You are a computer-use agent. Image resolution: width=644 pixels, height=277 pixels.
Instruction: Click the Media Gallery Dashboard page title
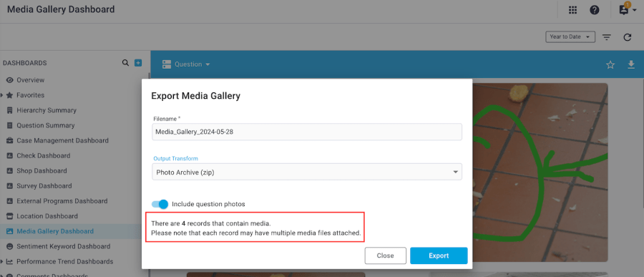(61, 9)
